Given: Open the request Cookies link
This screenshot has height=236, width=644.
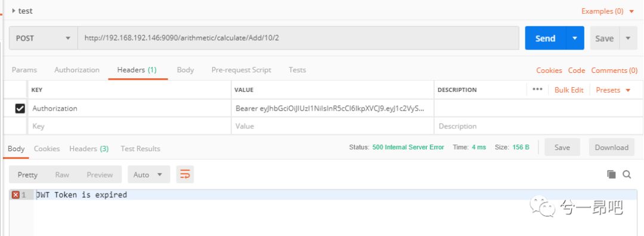Looking at the screenshot, I should click(549, 71).
